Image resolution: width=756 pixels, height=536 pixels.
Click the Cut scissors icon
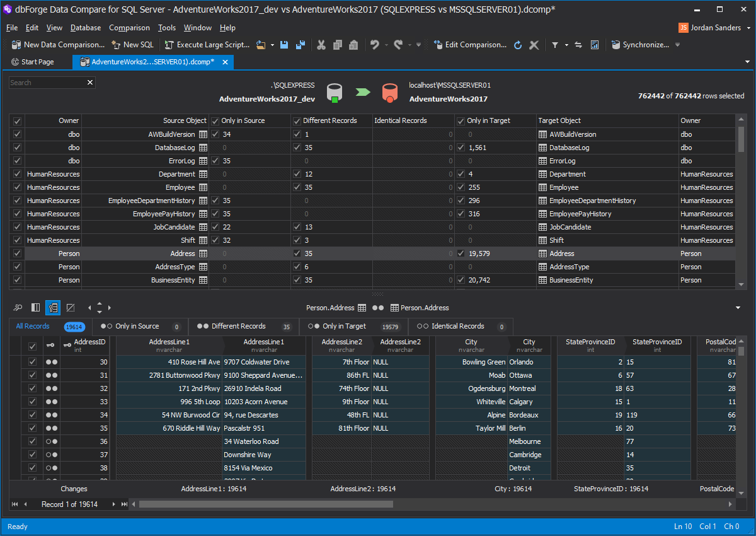coord(321,45)
